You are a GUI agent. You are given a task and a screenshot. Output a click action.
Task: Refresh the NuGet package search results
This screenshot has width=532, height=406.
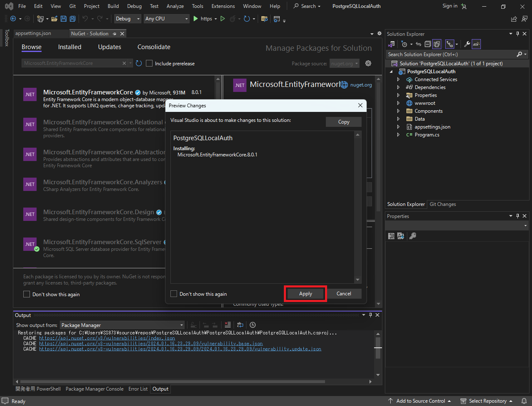[x=139, y=63]
